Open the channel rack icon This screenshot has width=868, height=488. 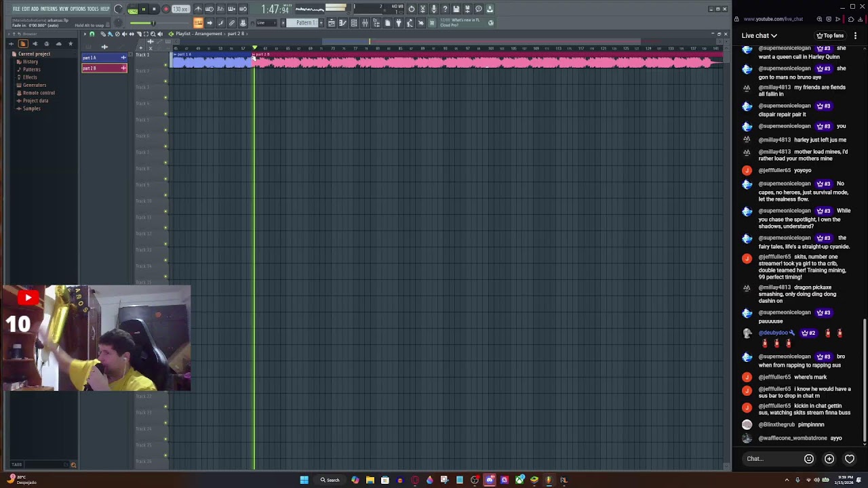click(x=354, y=22)
